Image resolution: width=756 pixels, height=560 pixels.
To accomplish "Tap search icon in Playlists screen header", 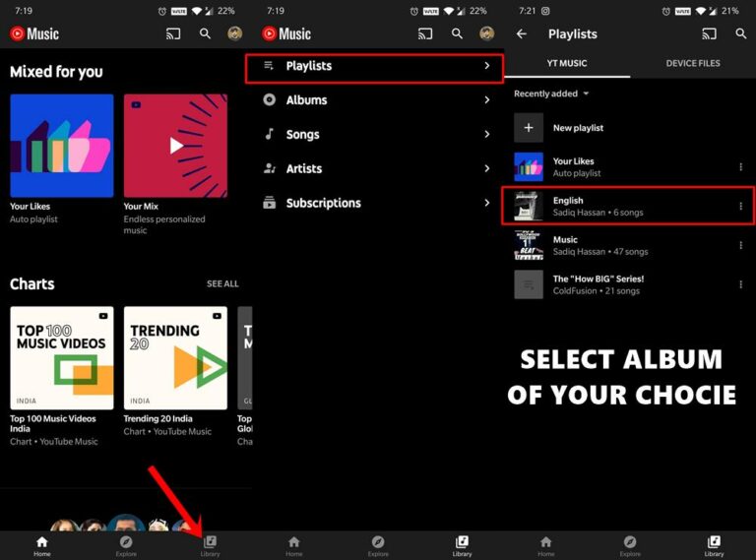I will [x=741, y=33].
